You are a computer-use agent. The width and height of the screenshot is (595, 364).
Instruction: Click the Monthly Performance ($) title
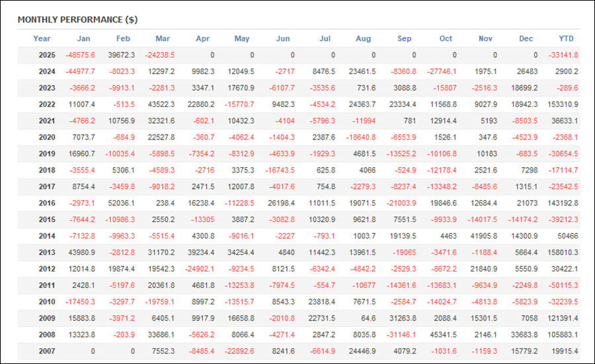(x=77, y=20)
